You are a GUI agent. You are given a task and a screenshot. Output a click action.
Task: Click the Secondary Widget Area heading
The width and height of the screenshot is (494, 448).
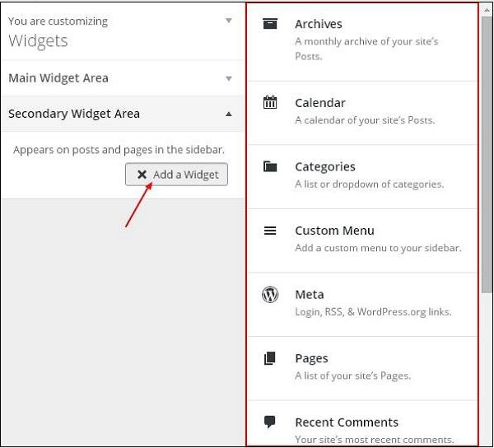point(74,114)
